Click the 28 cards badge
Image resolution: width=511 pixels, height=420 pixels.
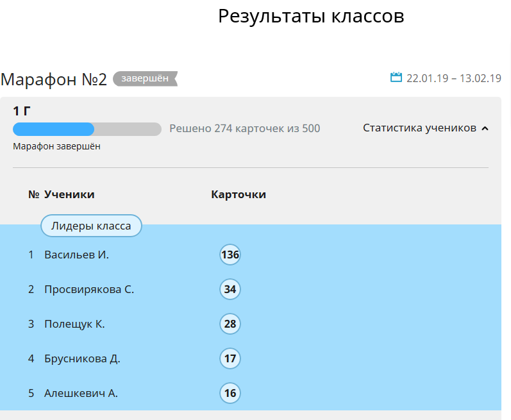[230, 324]
